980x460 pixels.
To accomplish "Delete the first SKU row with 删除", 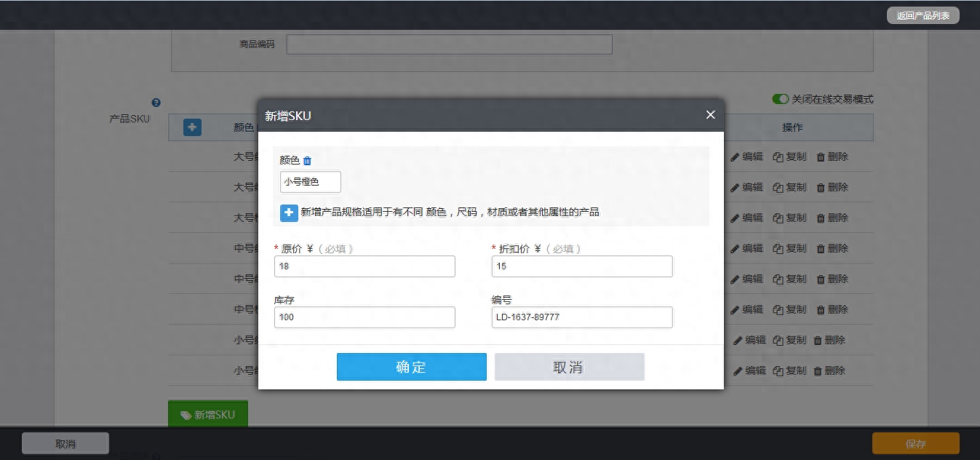I will 832,156.
